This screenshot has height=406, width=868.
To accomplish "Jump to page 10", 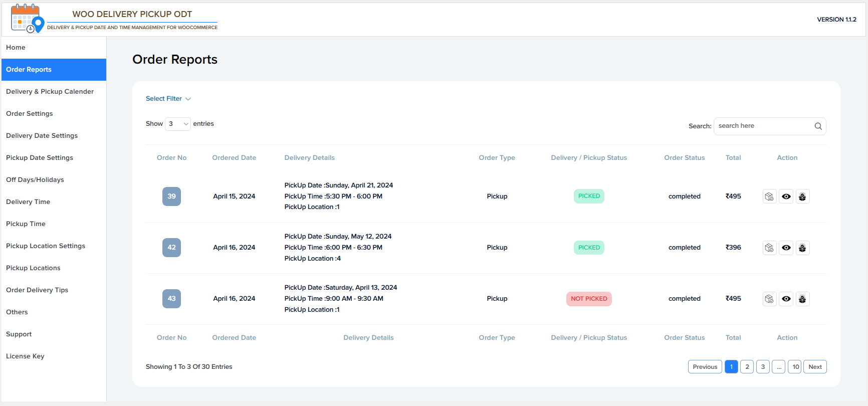I will pyautogui.click(x=795, y=367).
